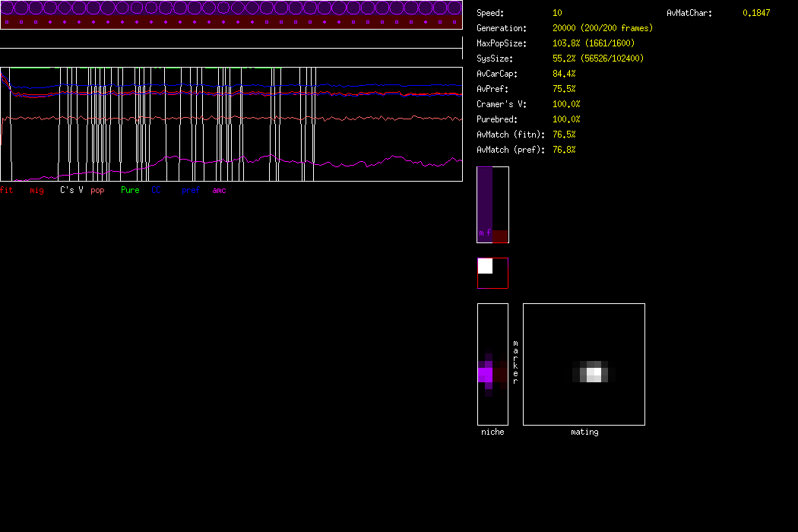The image size is (798, 532).
Task: Click the red 'fit' legend label
Action: tap(7, 190)
